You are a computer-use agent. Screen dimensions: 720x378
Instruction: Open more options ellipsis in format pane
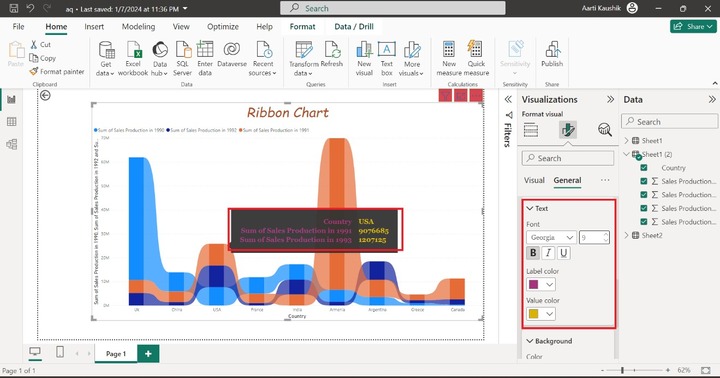(605, 181)
